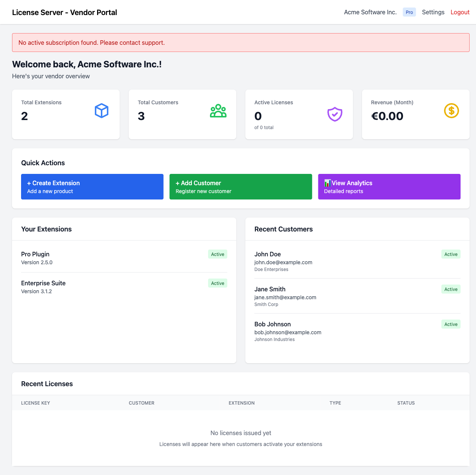476x475 pixels.
Task: Click the Pro badge next to Acme Software Inc.
Action: point(409,12)
